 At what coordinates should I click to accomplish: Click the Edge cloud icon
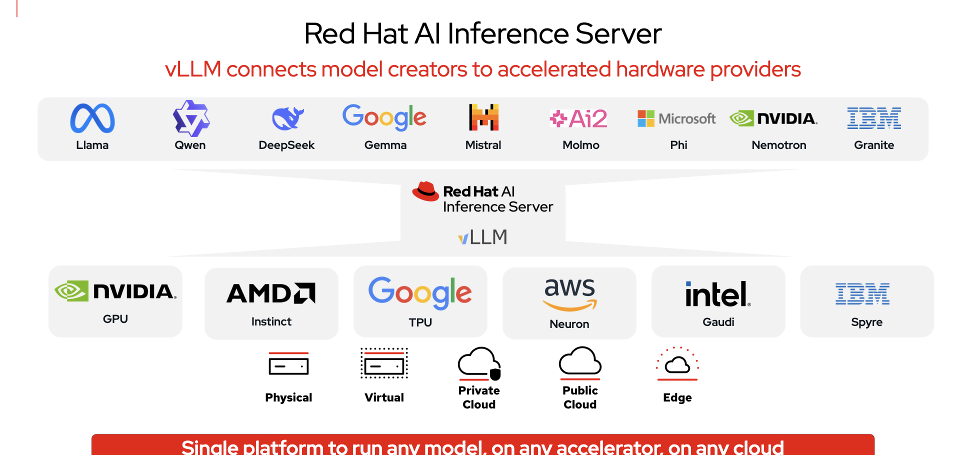pos(677,364)
